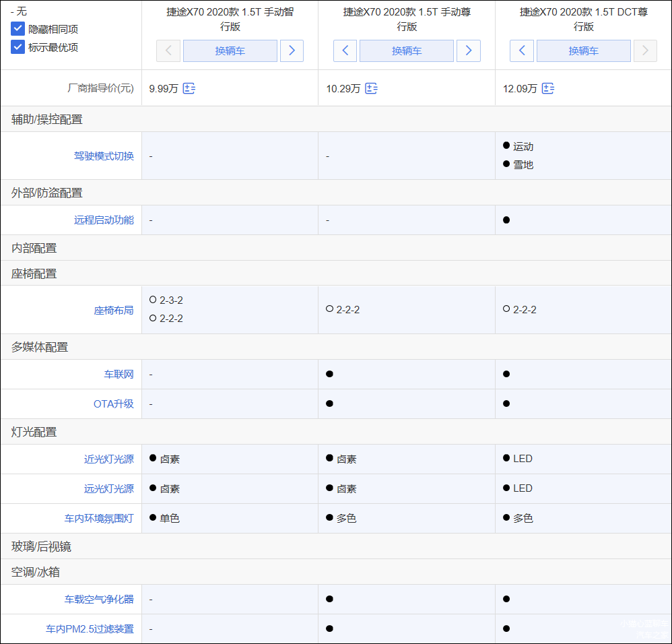Go to previous car in third column
Viewport: 672px width, 644px height.
pos(522,51)
